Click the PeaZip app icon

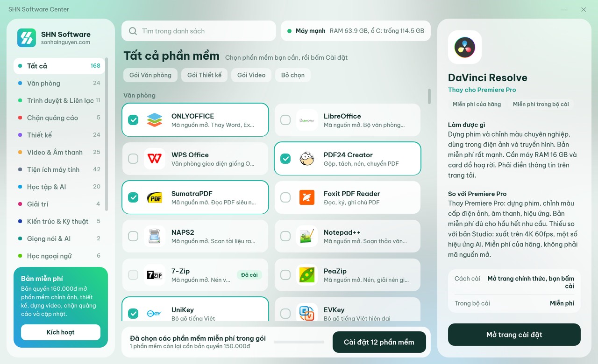tap(307, 275)
